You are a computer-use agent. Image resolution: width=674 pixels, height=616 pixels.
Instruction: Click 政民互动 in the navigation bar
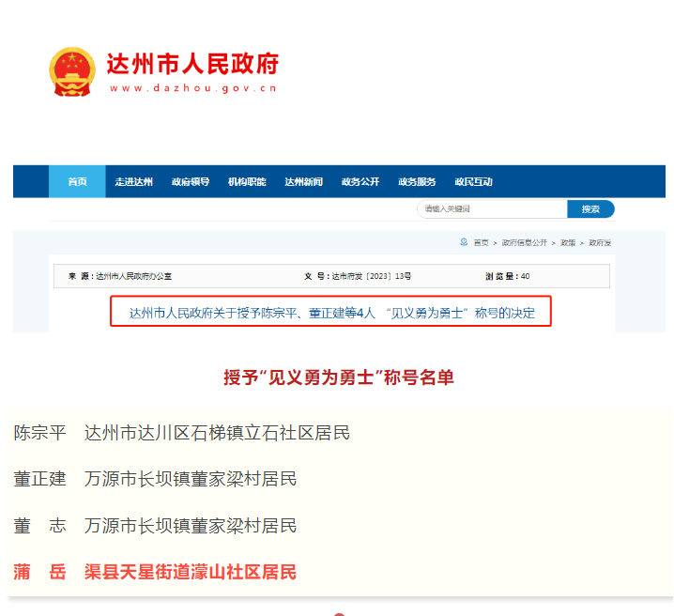[473, 182]
